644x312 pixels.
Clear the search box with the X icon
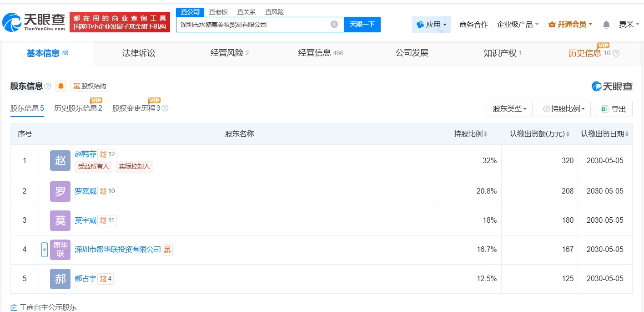334,24
